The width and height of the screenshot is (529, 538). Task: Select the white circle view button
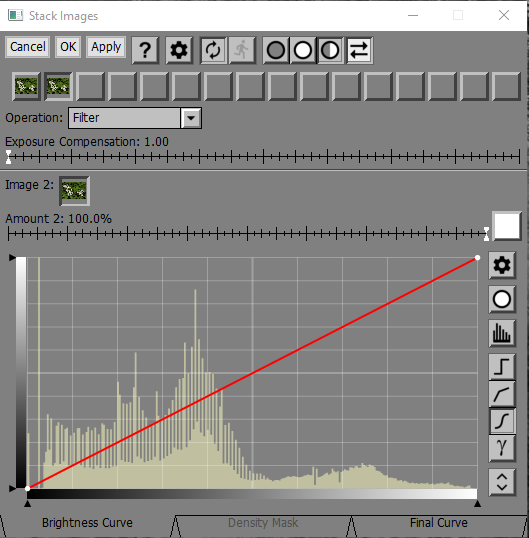[x=303, y=50]
